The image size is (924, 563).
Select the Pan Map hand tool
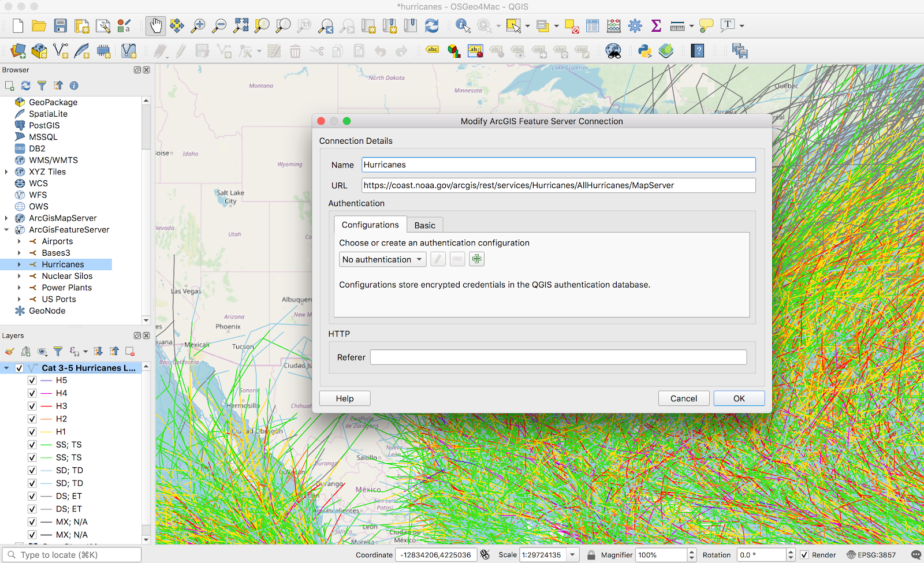pyautogui.click(x=155, y=26)
